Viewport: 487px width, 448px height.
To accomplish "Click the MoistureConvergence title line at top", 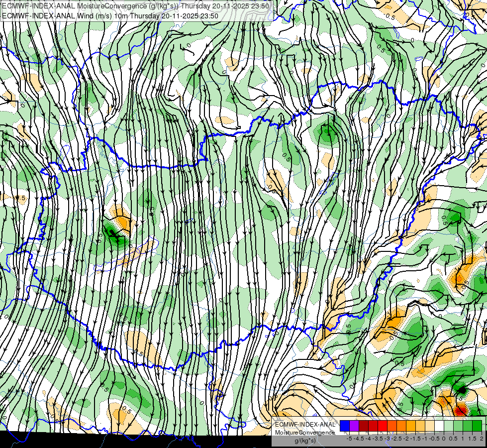I will (135, 6).
